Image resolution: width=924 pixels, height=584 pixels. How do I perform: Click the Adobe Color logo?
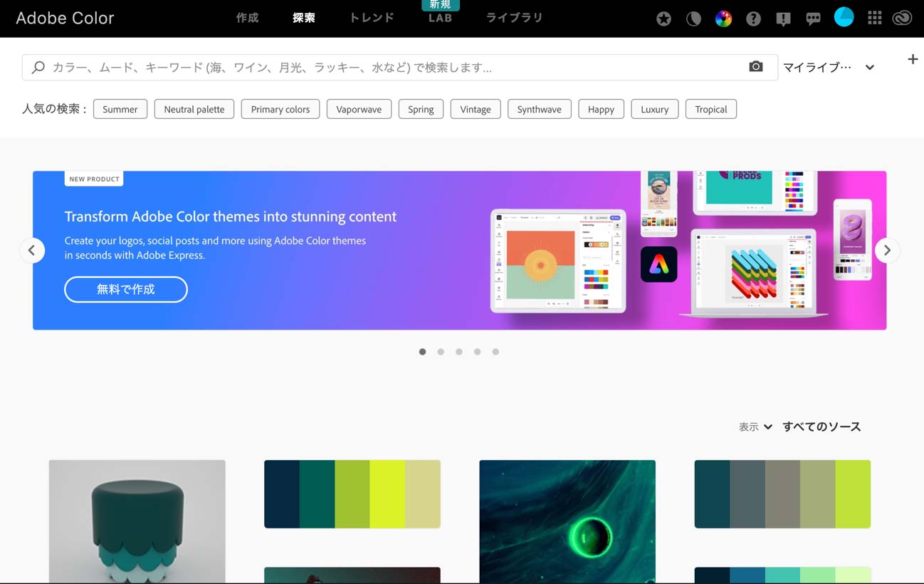65,19
